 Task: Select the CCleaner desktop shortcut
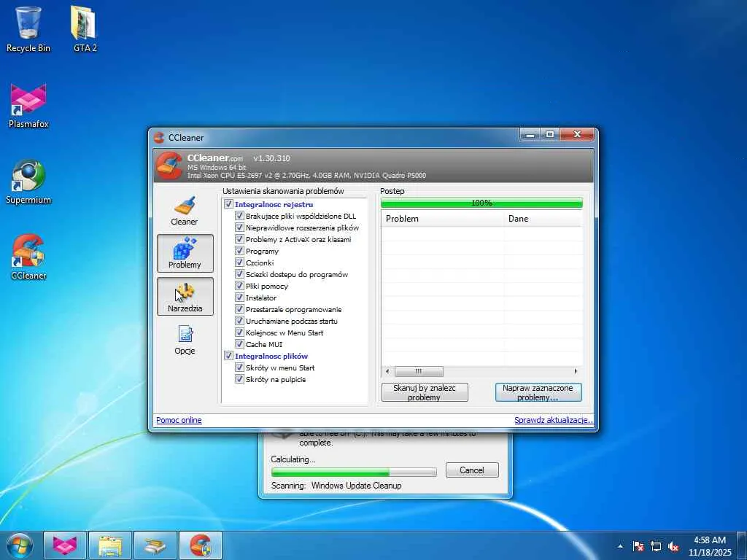[x=28, y=257]
